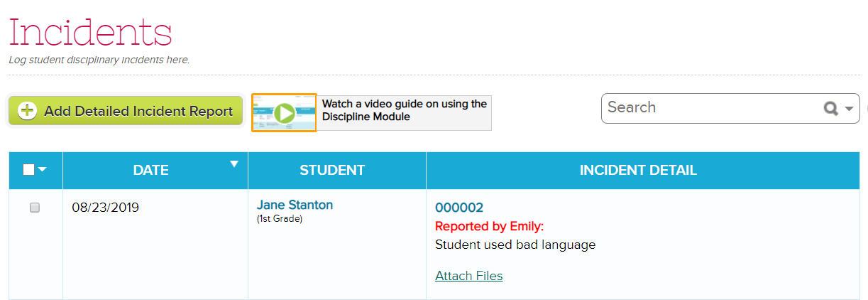Click the INCIDENT DETAIL column header
The width and height of the screenshot is (868, 300).
(x=638, y=170)
